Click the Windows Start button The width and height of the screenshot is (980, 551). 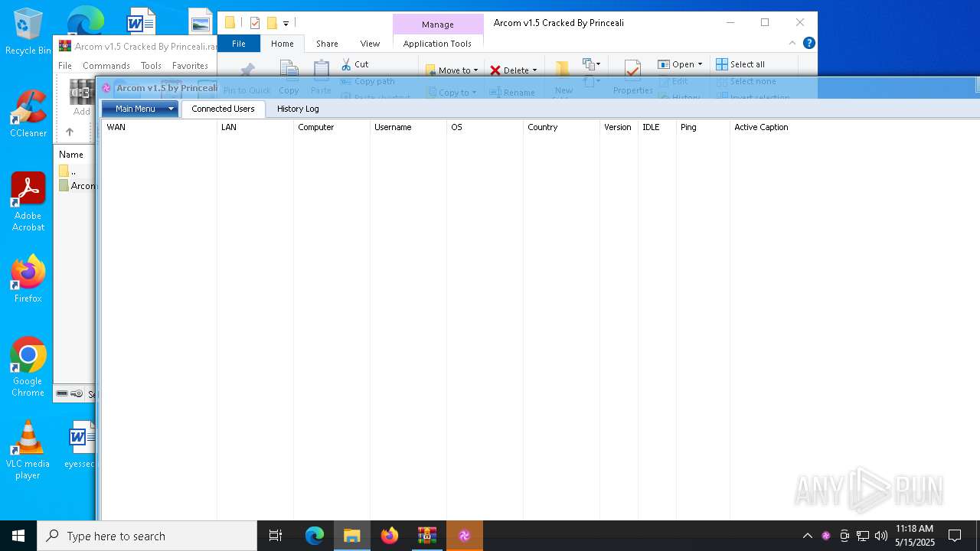click(18, 536)
